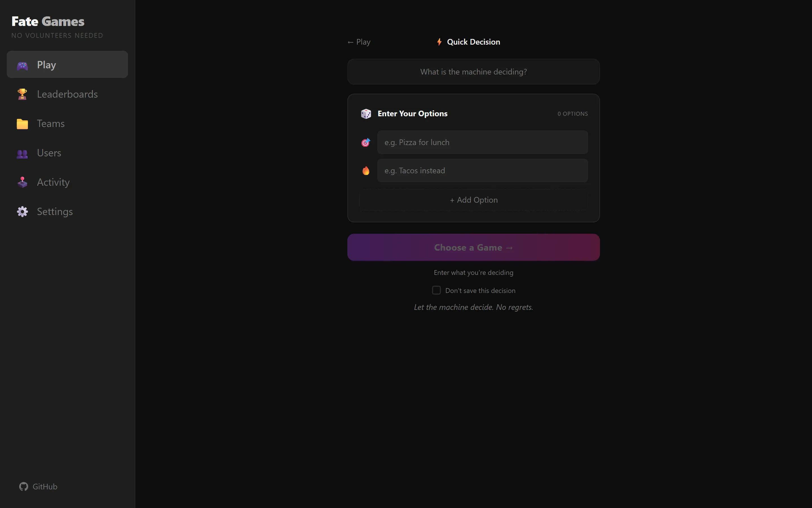
Task: Go back via the ← Play link
Action: (359, 42)
